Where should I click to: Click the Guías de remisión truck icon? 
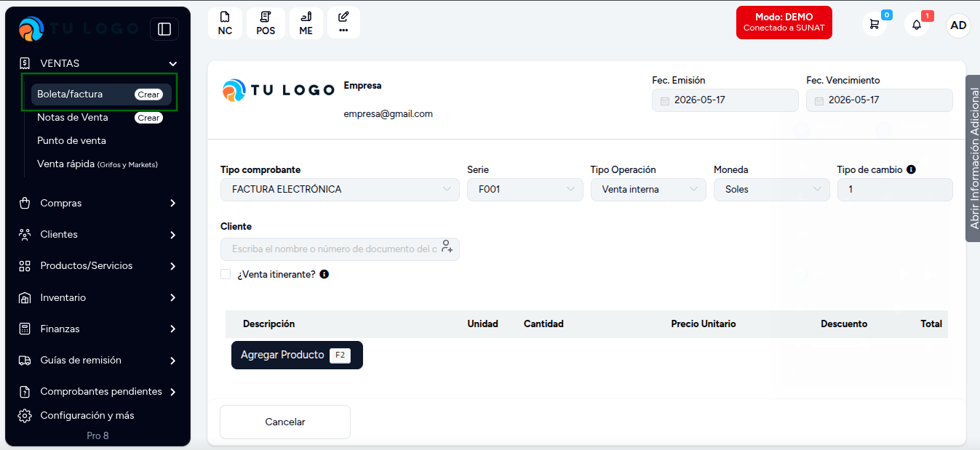point(25,360)
